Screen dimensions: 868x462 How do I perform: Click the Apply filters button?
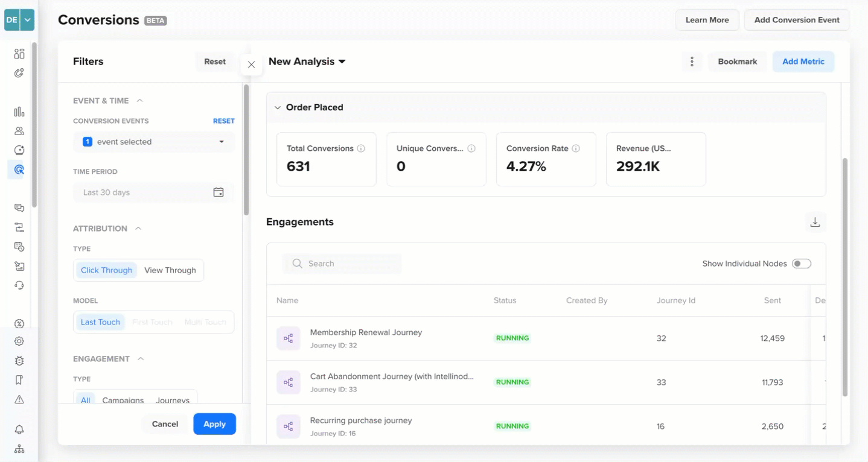[214, 424]
